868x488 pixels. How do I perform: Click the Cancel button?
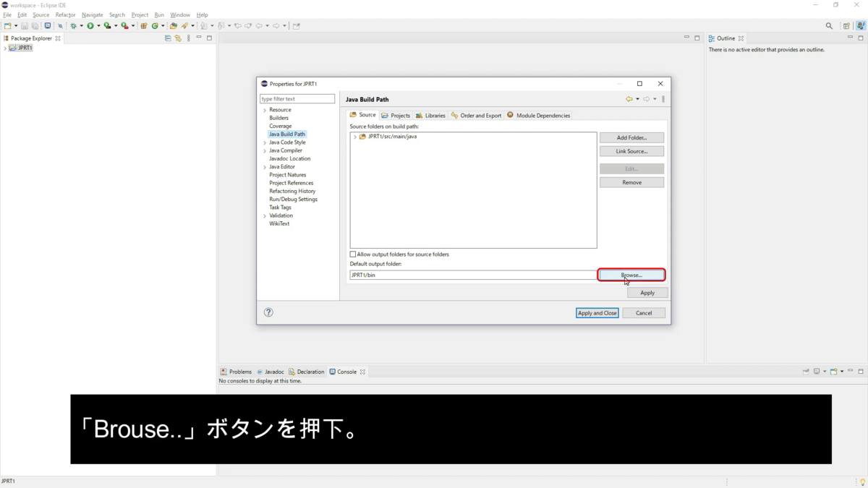tap(644, 313)
